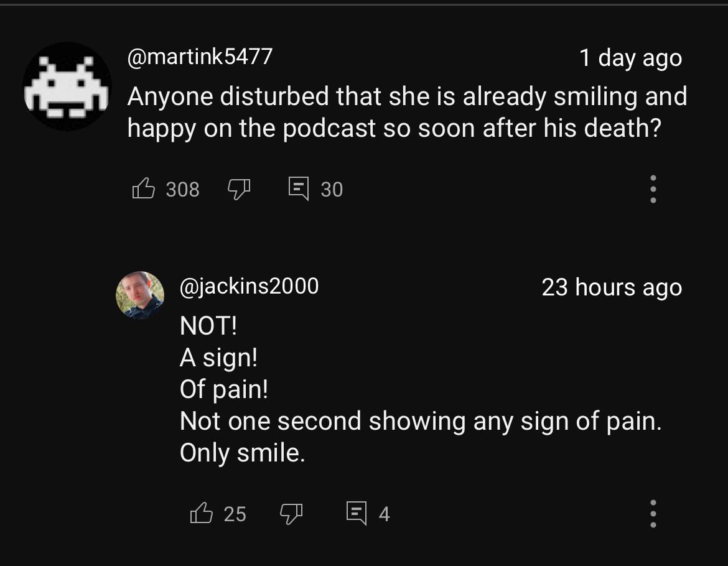
Task: Click the "1 day ago" timestamp
Action: tap(630, 58)
